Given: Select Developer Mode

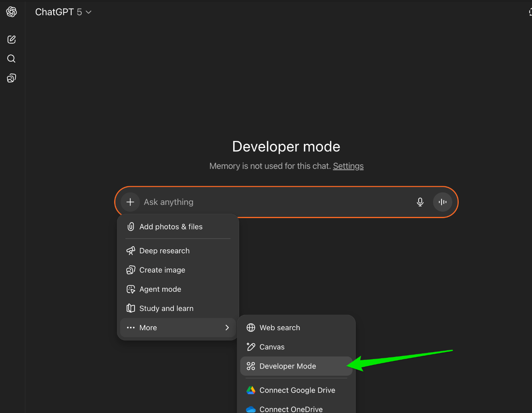Looking at the screenshot, I should [287, 366].
